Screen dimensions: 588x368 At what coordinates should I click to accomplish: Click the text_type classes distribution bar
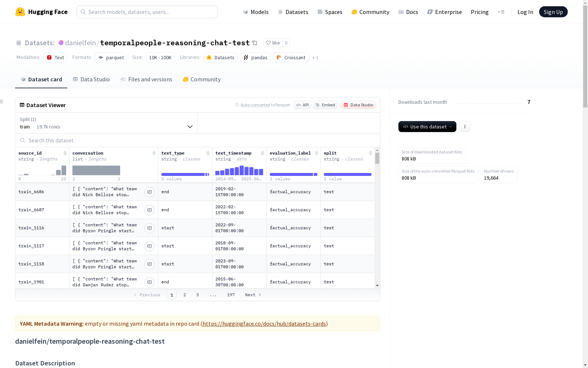tap(185, 174)
